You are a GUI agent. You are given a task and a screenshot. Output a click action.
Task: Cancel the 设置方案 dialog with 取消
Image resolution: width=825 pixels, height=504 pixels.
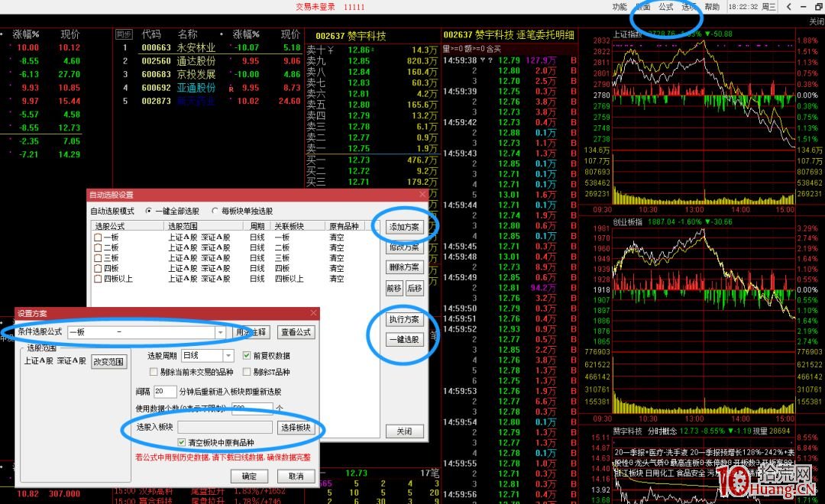pos(296,477)
